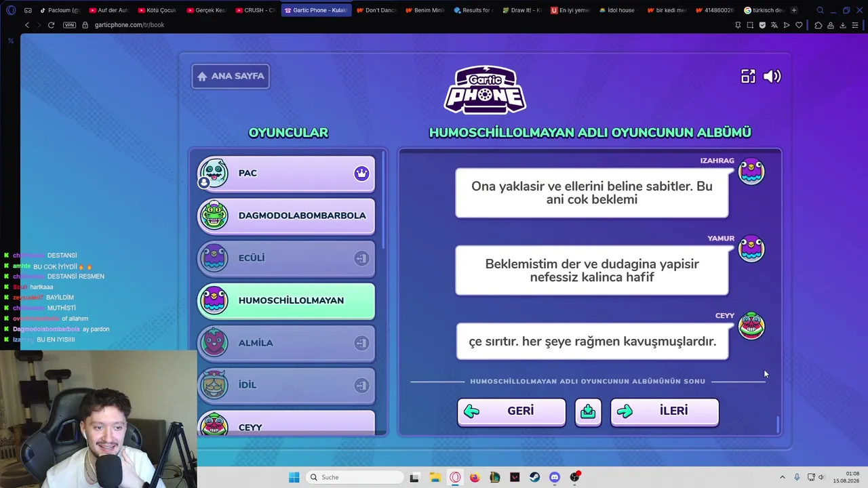Toggle fullscreen mode in Gartic Phone
This screenshot has height=488, width=868.
click(748, 77)
